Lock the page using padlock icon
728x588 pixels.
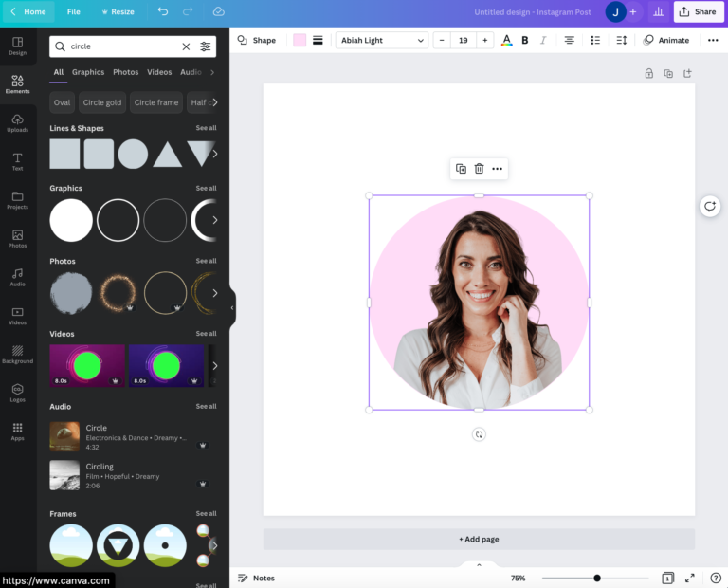point(649,73)
